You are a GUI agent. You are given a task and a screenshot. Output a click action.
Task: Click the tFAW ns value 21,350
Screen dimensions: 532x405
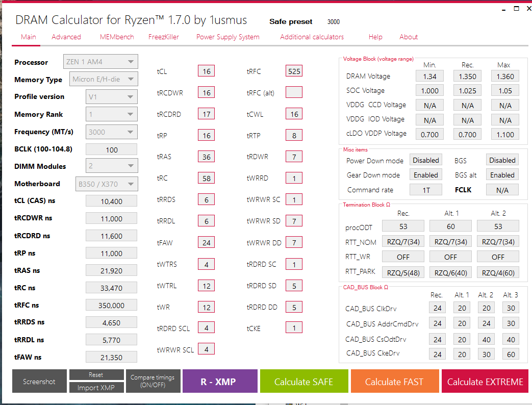(x=112, y=357)
